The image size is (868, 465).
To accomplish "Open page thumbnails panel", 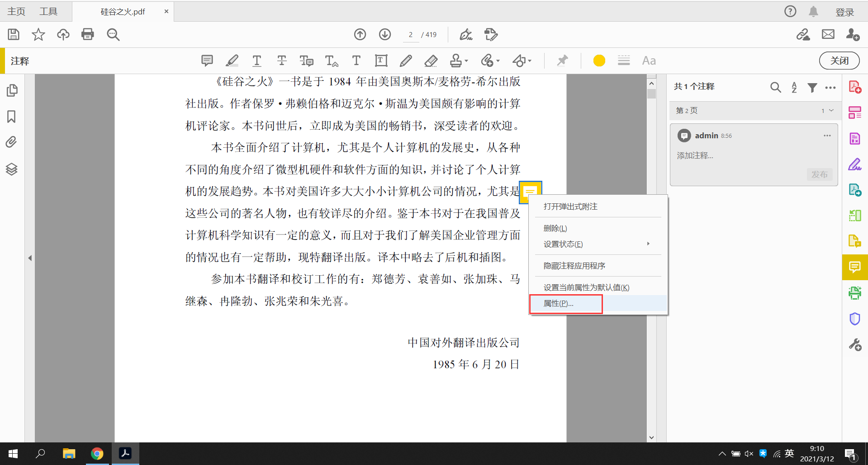I will click(12, 90).
